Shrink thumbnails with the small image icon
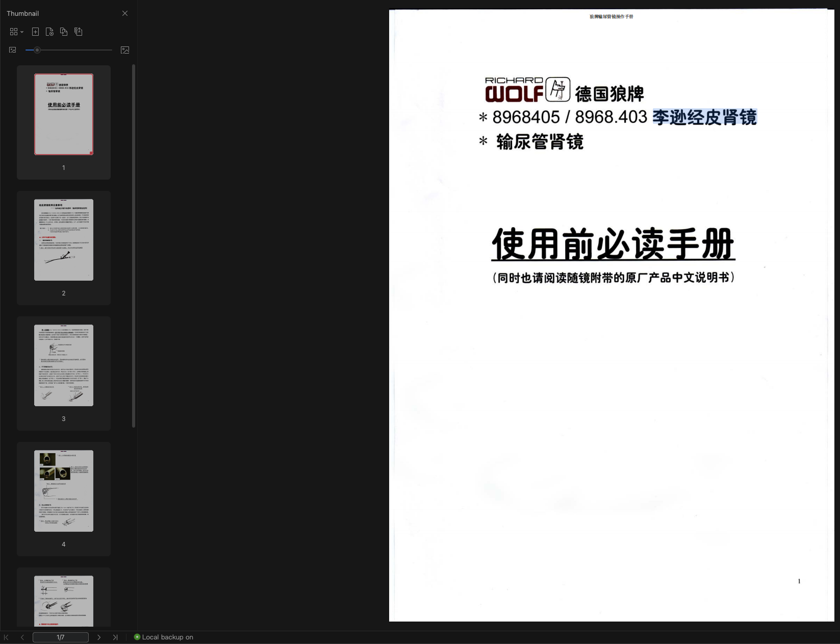Image resolution: width=840 pixels, height=644 pixels. (x=12, y=49)
